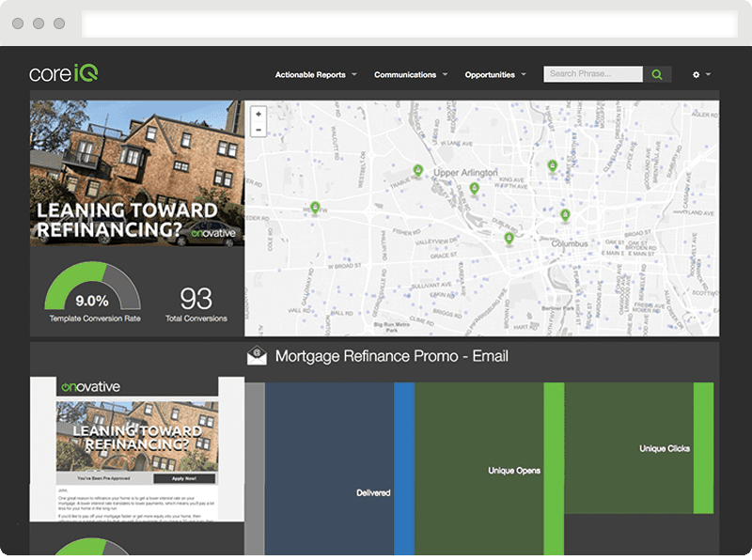
Task: Expand the Opportunities dropdown arrow
Action: click(x=524, y=74)
